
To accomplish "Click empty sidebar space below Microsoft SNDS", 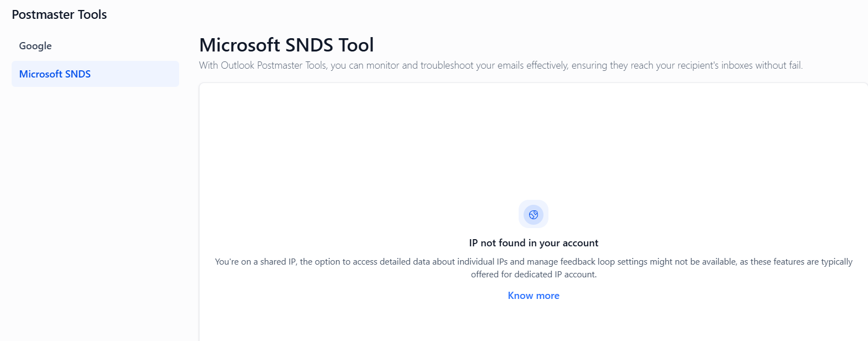I will [95, 194].
